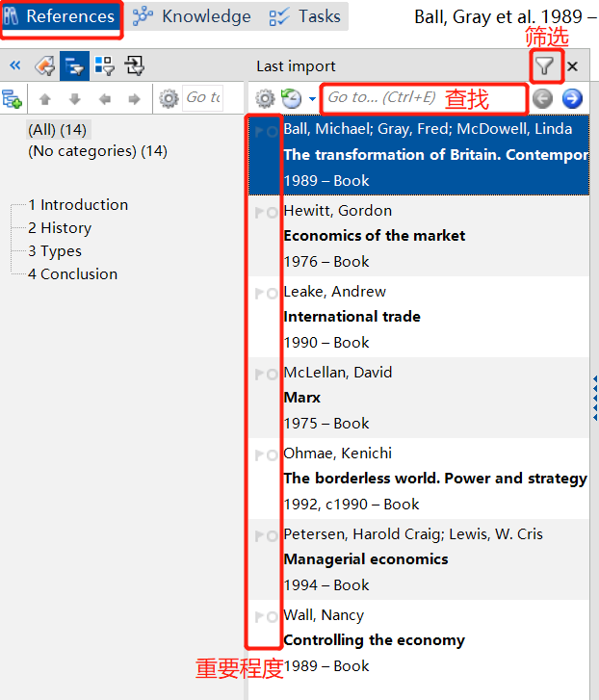Toggle the flag on Hewitt, Gordon entry

259,212
